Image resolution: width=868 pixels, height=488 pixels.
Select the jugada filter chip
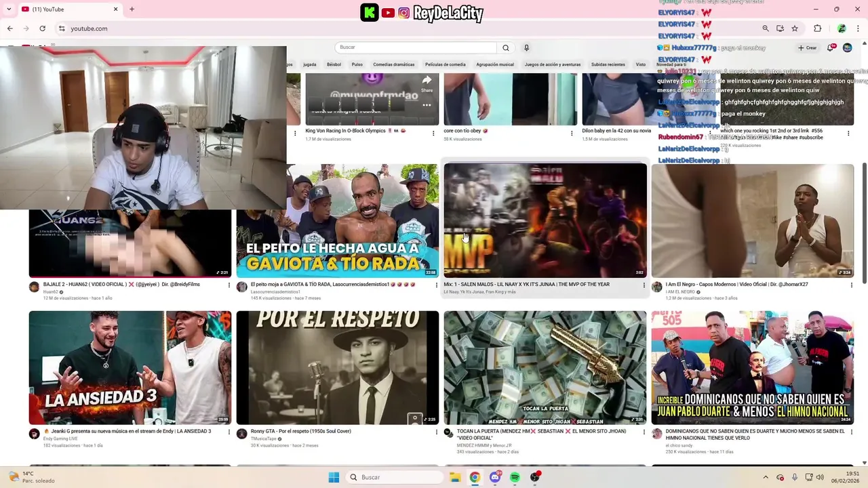(309, 64)
